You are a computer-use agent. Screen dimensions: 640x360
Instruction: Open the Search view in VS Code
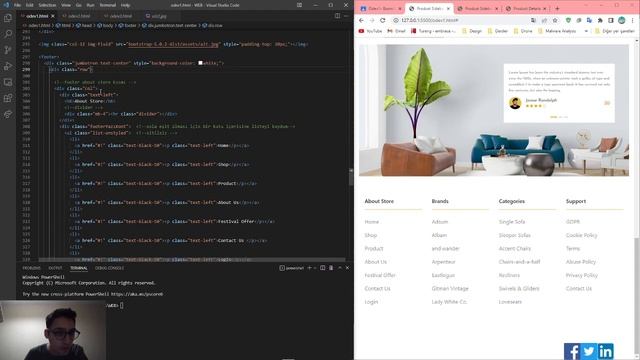tap(8, 34)
